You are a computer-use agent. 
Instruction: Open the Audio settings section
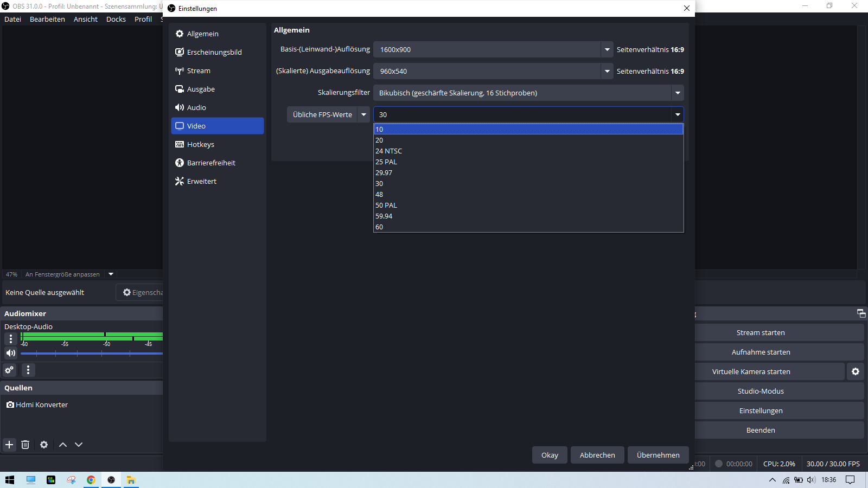coord(218,107)
